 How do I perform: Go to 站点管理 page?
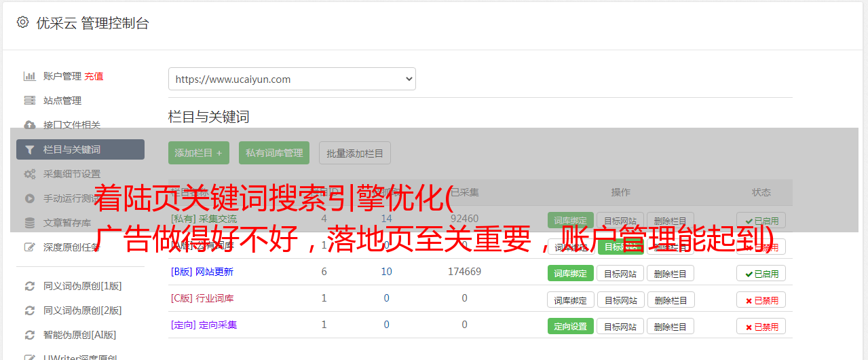(62, 101)
